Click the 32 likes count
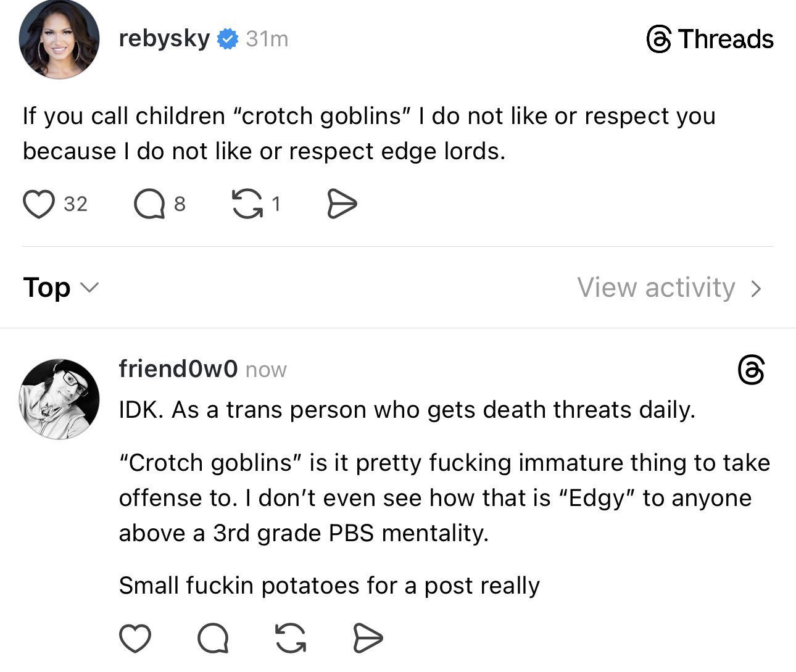The height and width of the screenshot is (672, 796). pos(75,204)
